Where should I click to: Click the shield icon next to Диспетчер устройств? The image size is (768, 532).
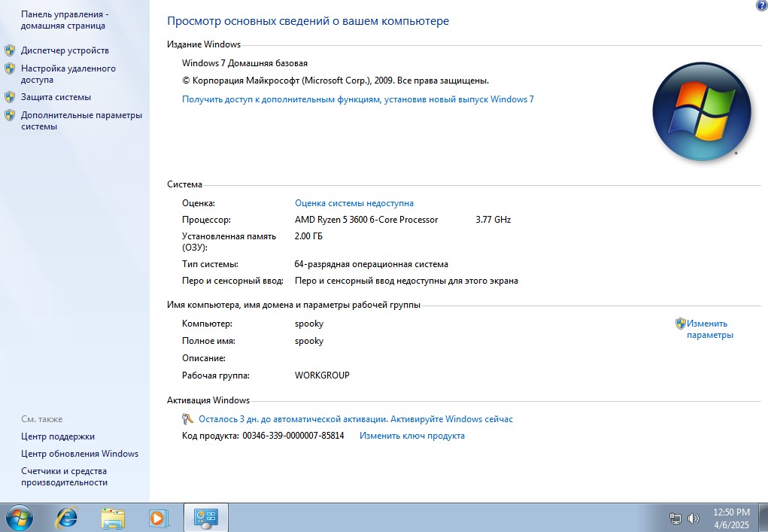[10, 50]
